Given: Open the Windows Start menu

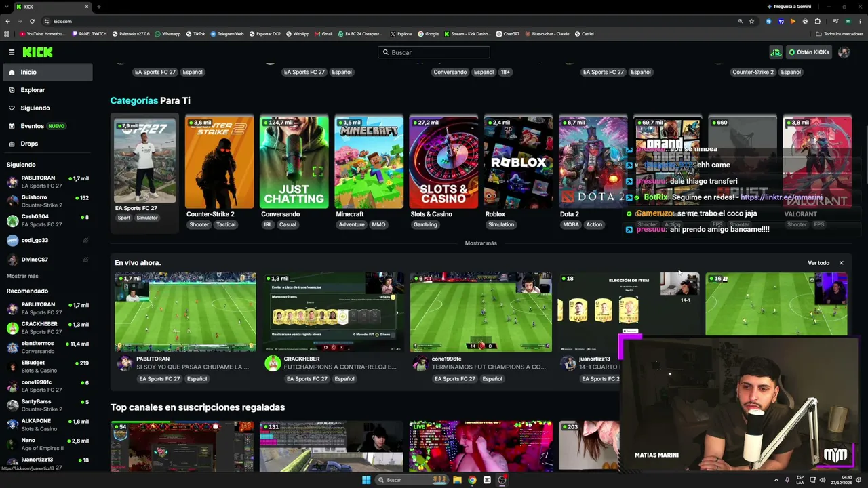Looking at the screenshot, I should click(366, 480).
